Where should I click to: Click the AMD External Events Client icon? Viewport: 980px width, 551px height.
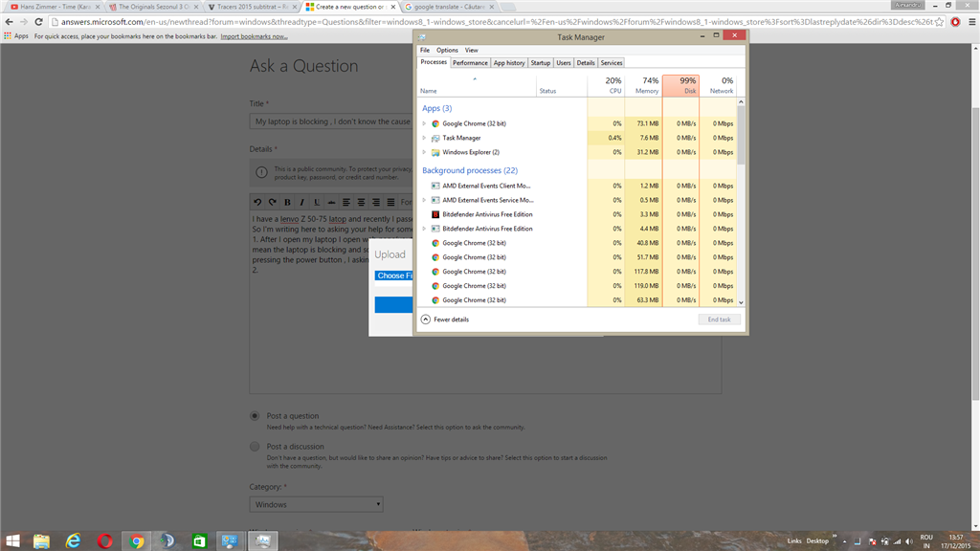[435, 186]
